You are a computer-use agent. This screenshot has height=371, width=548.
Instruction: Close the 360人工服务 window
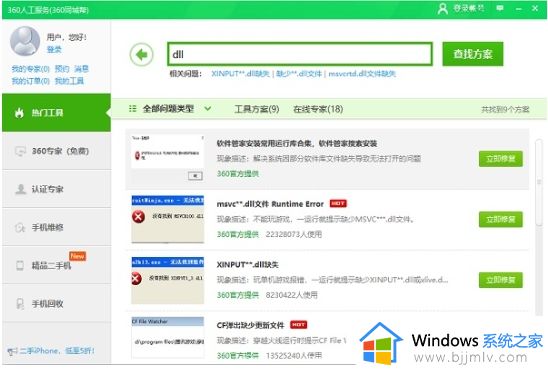pos(535,8)
